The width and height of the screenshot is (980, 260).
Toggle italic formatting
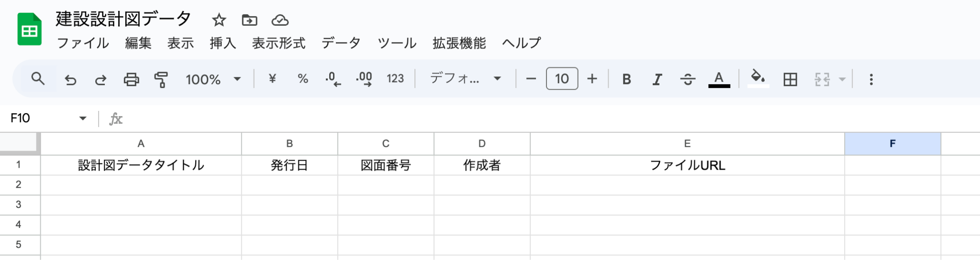657,79
